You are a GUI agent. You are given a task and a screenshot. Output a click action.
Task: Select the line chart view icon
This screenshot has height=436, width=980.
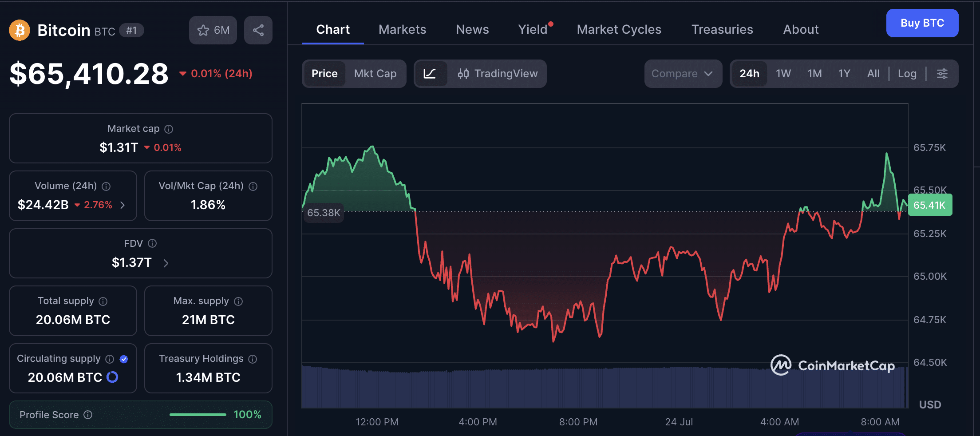[x=430, y=74]
